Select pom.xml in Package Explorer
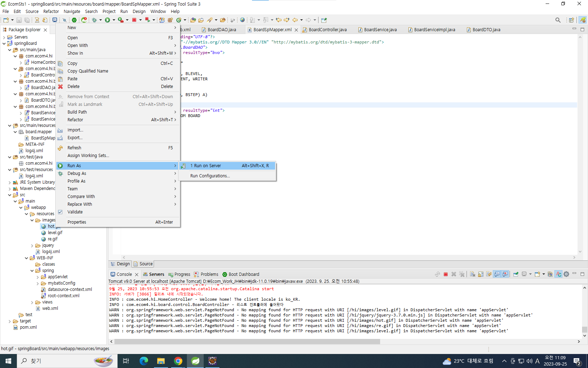 point(25,327)
